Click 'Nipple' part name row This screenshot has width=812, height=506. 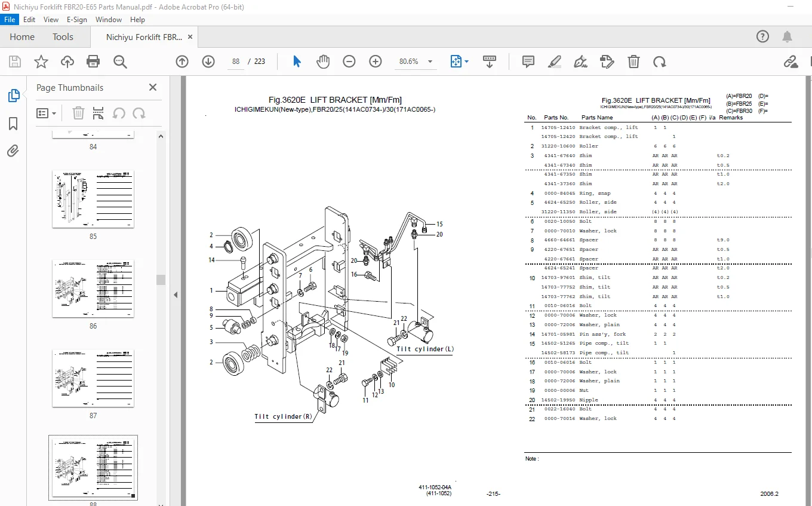point(588,400)
